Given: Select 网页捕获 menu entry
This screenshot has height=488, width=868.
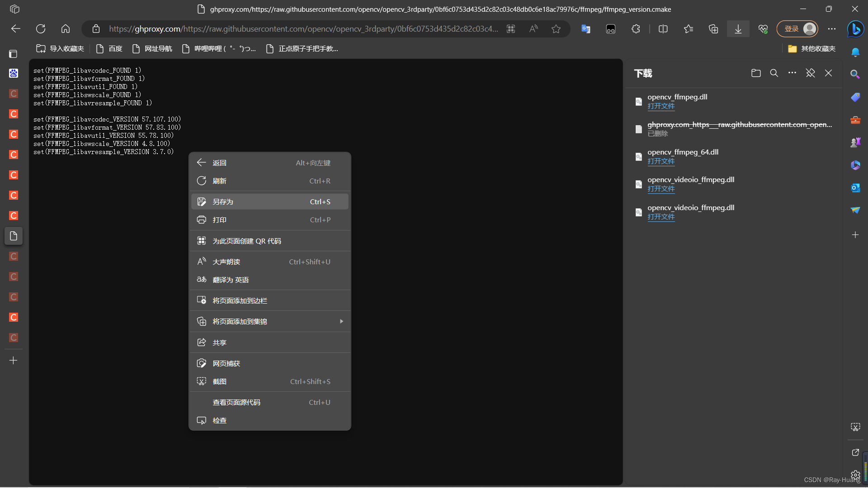Looking at the screenshot, I should pos(269,363).
